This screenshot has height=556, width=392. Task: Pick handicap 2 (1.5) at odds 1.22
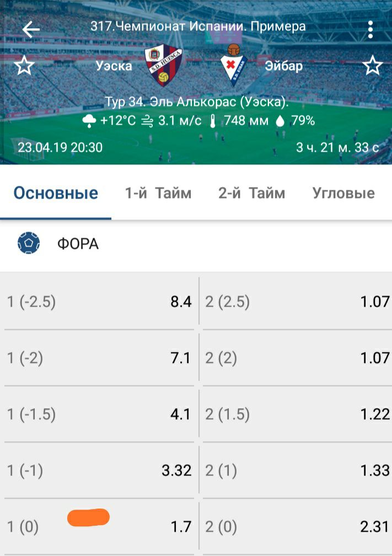coord(297,414)
